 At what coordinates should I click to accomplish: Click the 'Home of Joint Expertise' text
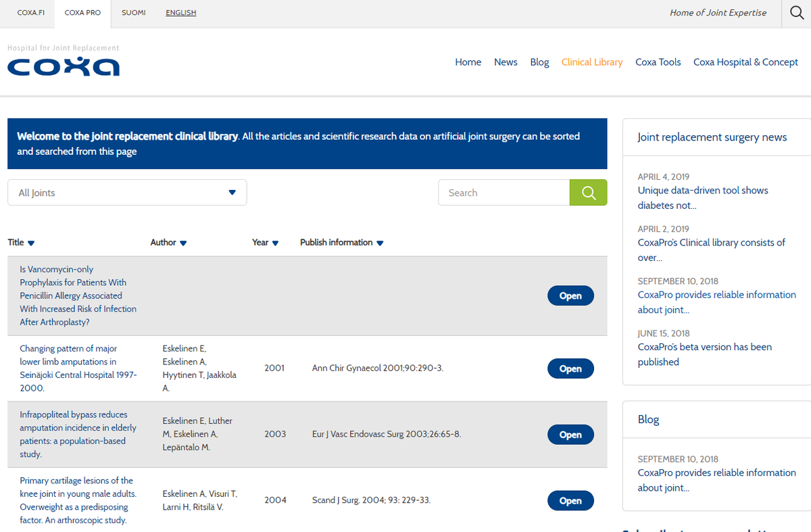point(718,13)
